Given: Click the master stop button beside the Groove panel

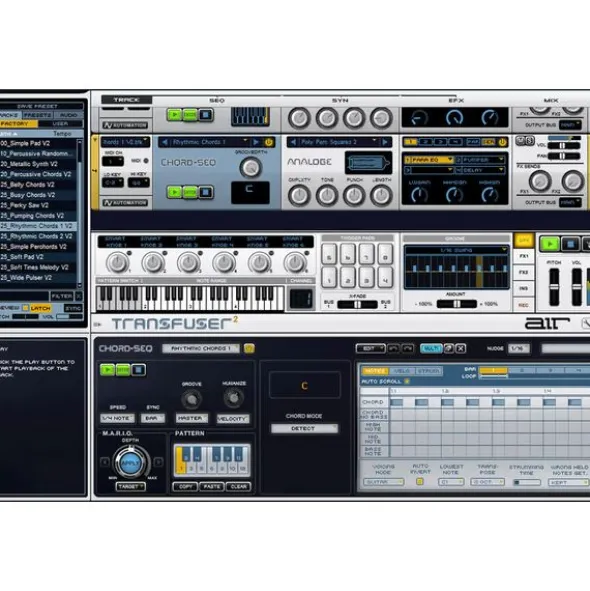Looking at the screenshot, I should (570, 244).
